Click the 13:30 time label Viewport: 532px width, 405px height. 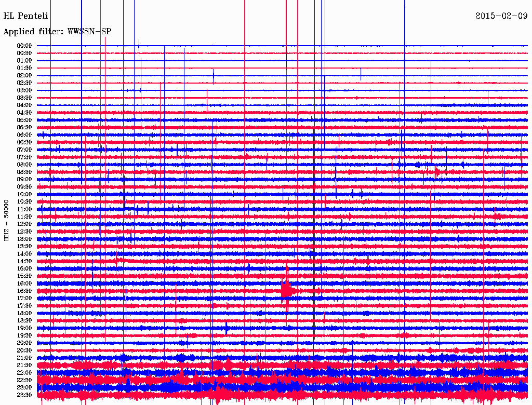(24, 247)
